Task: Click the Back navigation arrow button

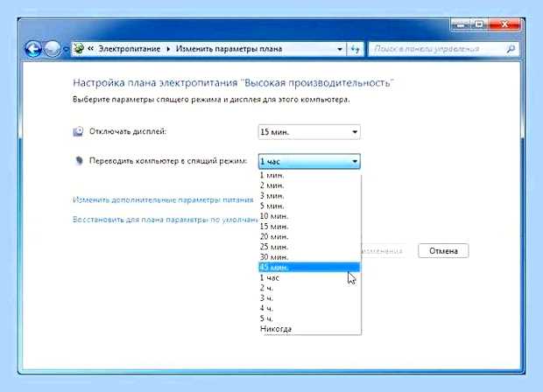Action: coord(33,49)
